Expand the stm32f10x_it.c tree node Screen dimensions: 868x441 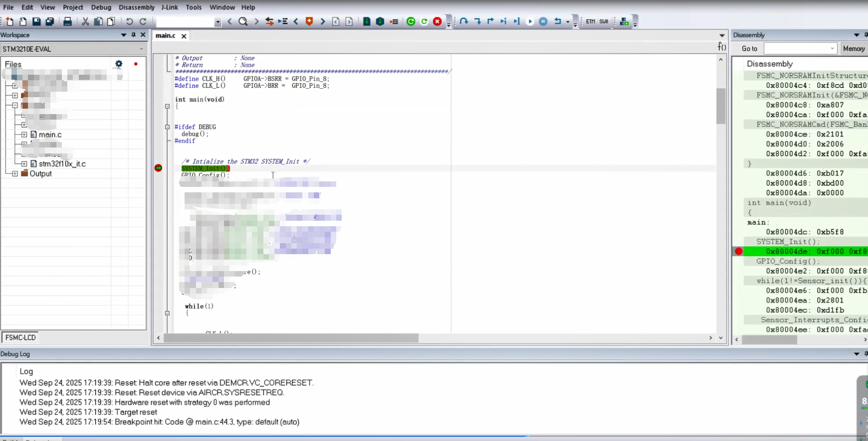24,163
